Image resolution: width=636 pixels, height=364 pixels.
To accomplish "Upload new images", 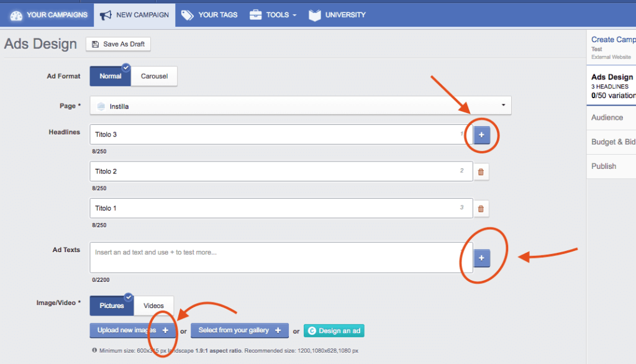I will point(133,330).
